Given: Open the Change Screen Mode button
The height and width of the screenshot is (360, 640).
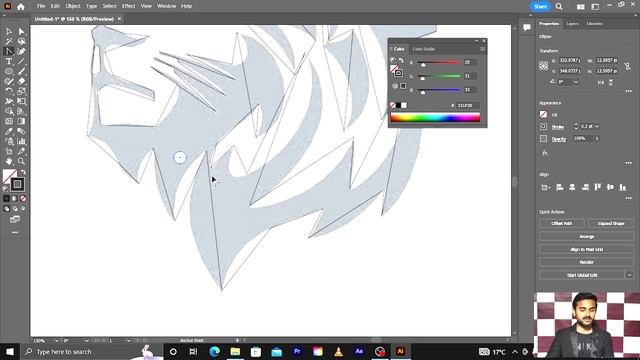Looking at the screenshot, I should point(15,220).
